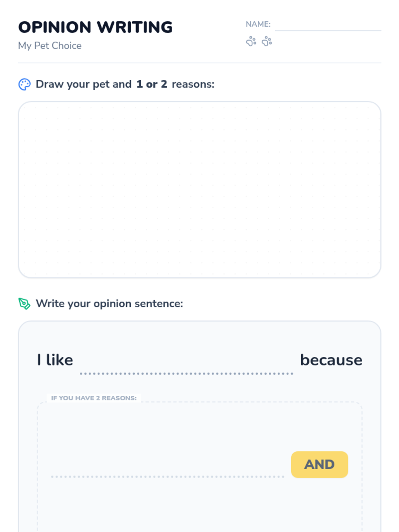Click the "IF YOU HAVE 2 REASONS:" label
The image size is (399, 532).
pos(94,398)
